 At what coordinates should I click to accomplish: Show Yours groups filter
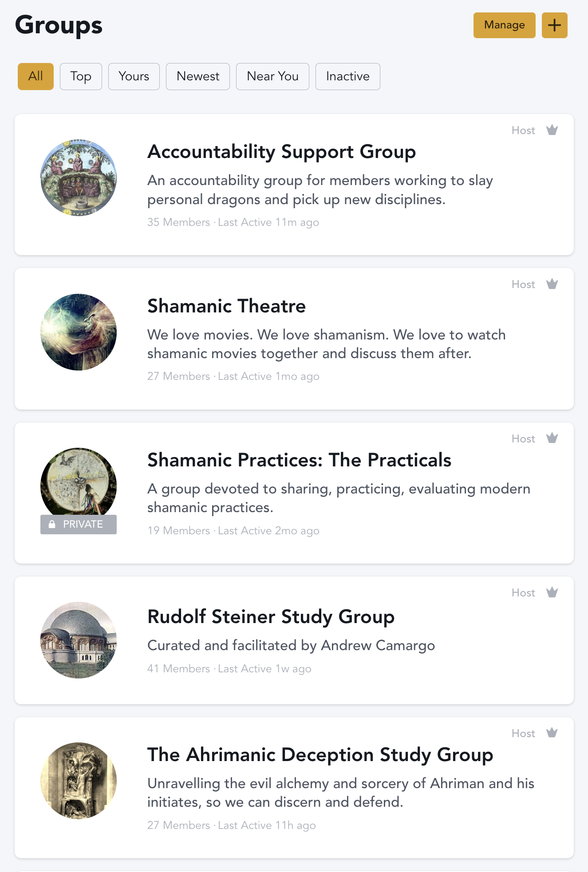pos(134,76)
